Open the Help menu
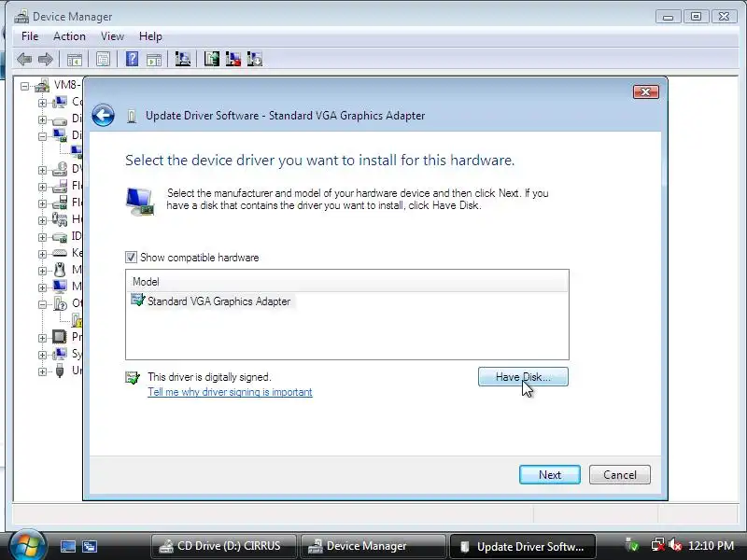The height and width of the screenshot is (560, 747). click(150, 36)
